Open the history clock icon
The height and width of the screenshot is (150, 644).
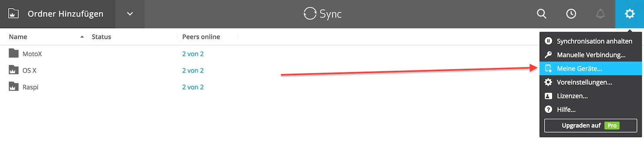[x=571, y=14]
